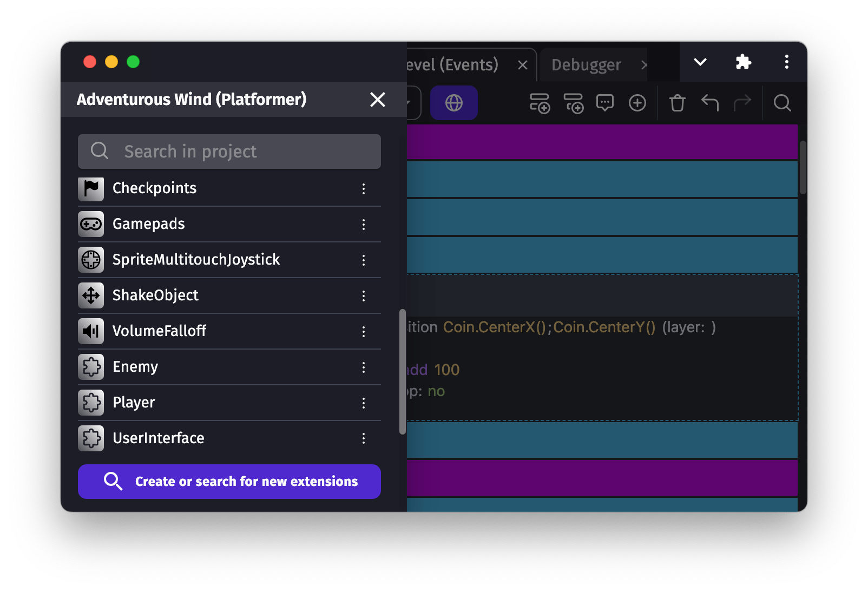Screen dimensions: 868x592
Task: Delete selection with the trash icon
Action: pyautogui.click(x=677, y=103)
